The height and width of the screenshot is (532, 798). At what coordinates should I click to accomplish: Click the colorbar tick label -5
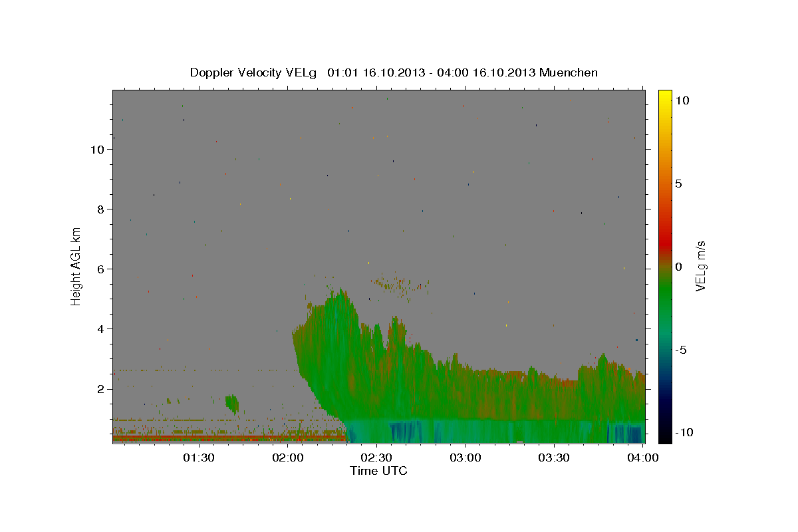pos(680,350)
